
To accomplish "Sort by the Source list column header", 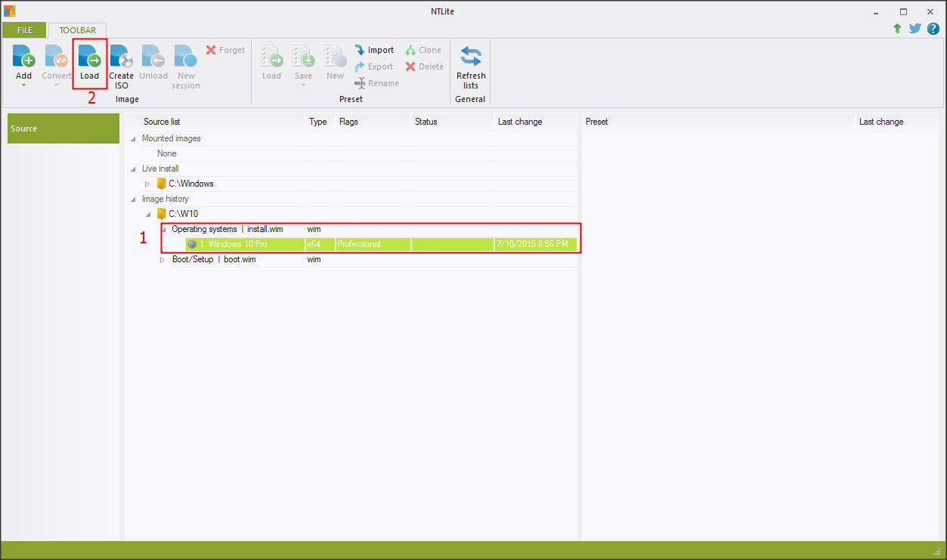I will click(162, 122).
